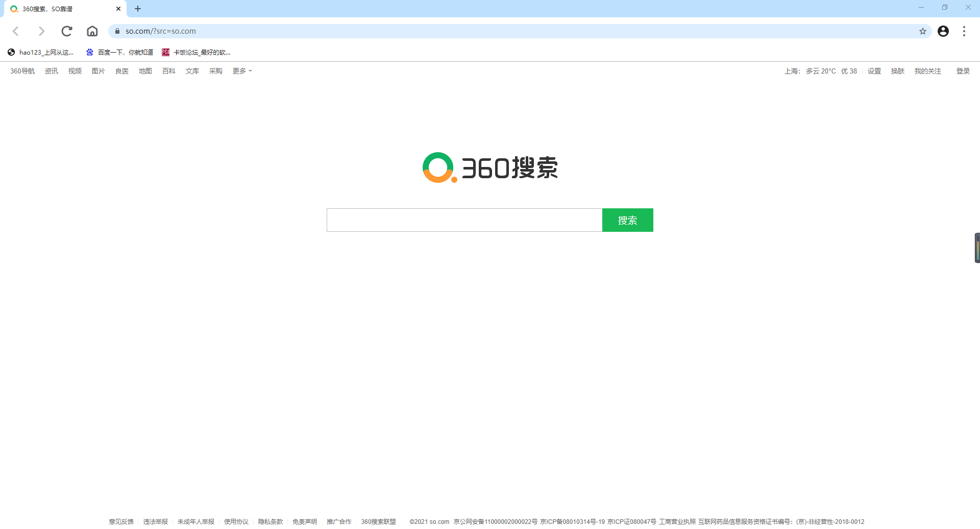Viewport: 980px width, 529px height.
Task: Open the 京公网安备 record link
Action: coord(496,521)
